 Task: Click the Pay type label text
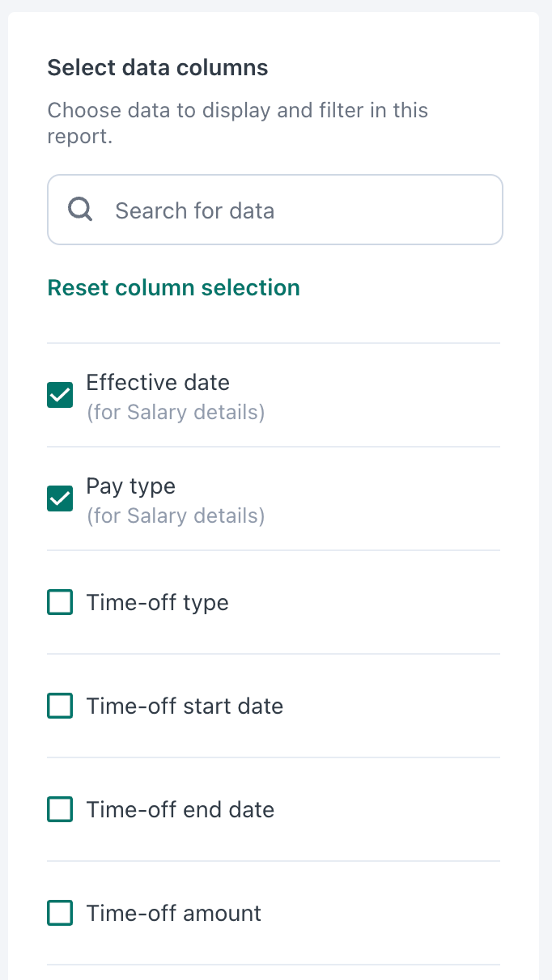(x=131, y=486)
